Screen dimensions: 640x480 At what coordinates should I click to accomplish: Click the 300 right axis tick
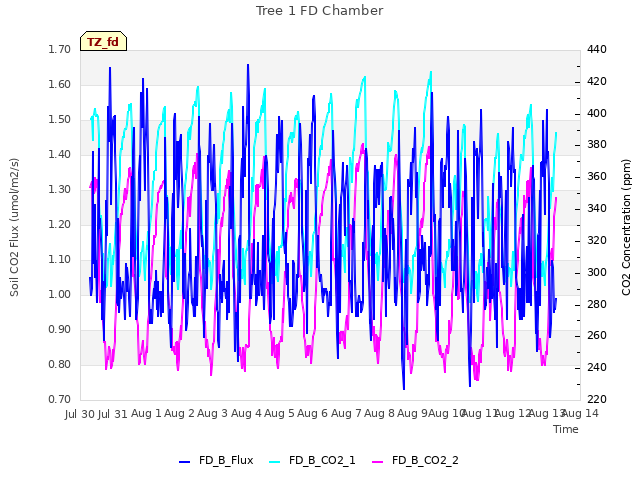597,272
